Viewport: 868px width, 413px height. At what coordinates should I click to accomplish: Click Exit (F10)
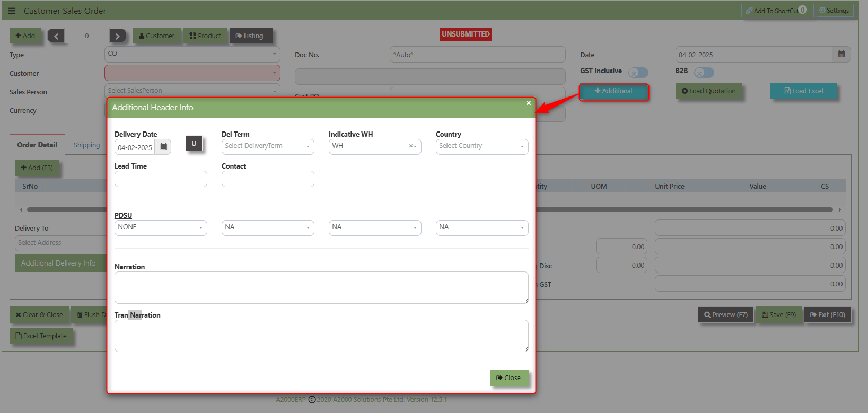[828, 314]
